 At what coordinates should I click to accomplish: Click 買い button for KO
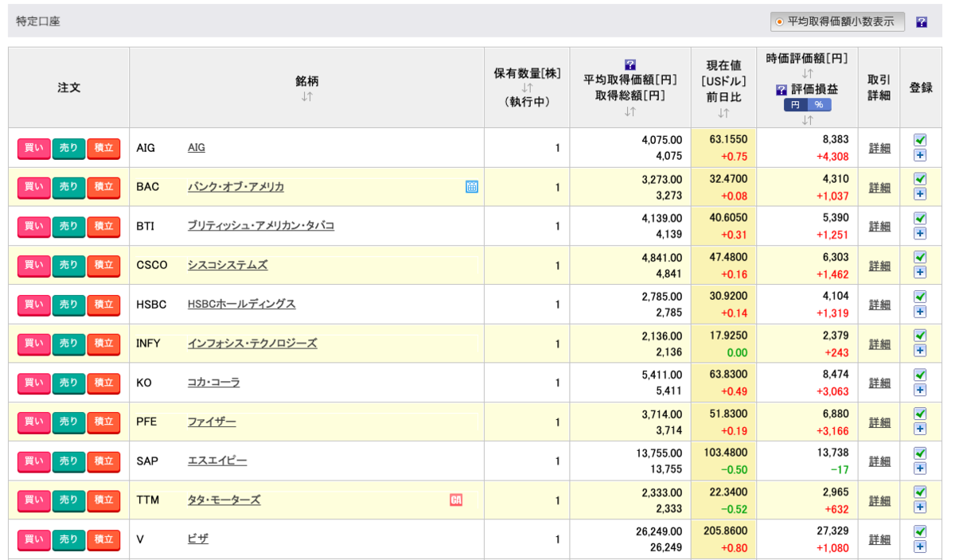point(34,383)
